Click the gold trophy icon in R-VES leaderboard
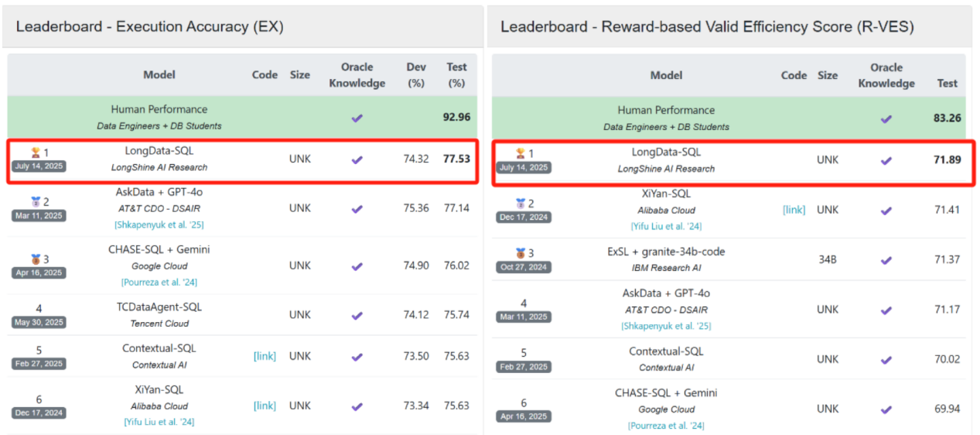 (x=519, y=154)
